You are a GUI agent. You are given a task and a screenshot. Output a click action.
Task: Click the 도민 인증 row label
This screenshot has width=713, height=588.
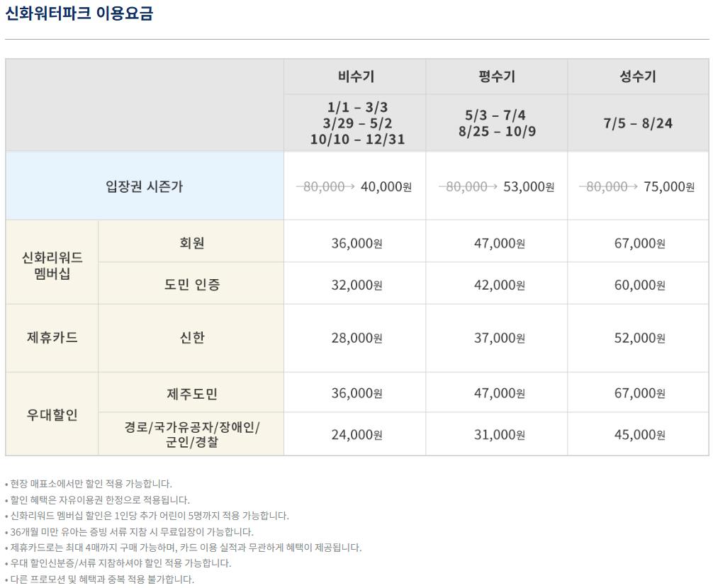coord(192,285)
